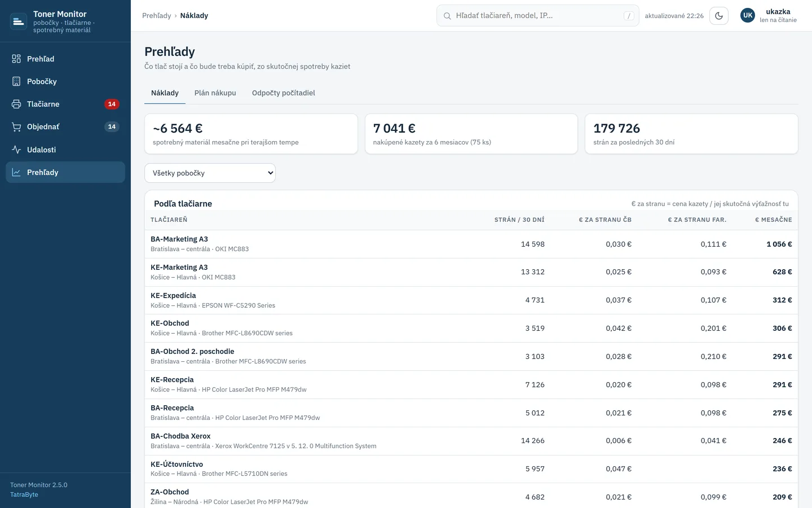The height and width of the screenshot is (508, 812).
Task: Click the UK user avatar
Action: [748, 16]
